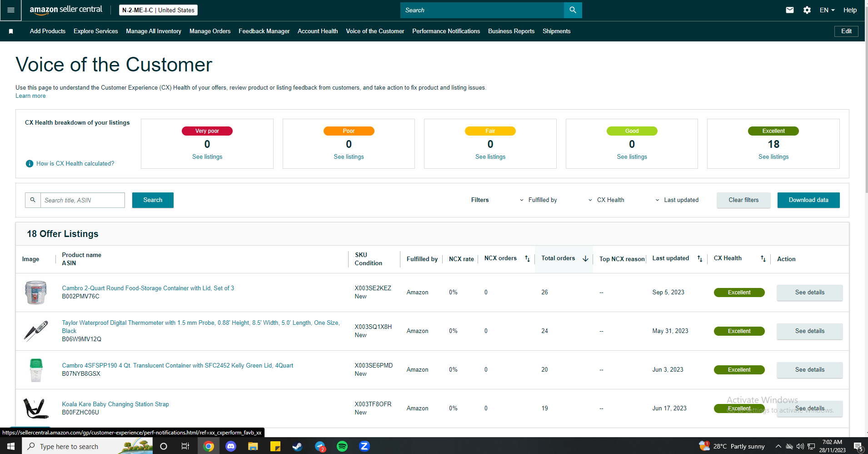868x454 pixels.
Task: Expand the Fulfilled by filter dropdown
Action: pyautogui.click(x=539, y=200)
